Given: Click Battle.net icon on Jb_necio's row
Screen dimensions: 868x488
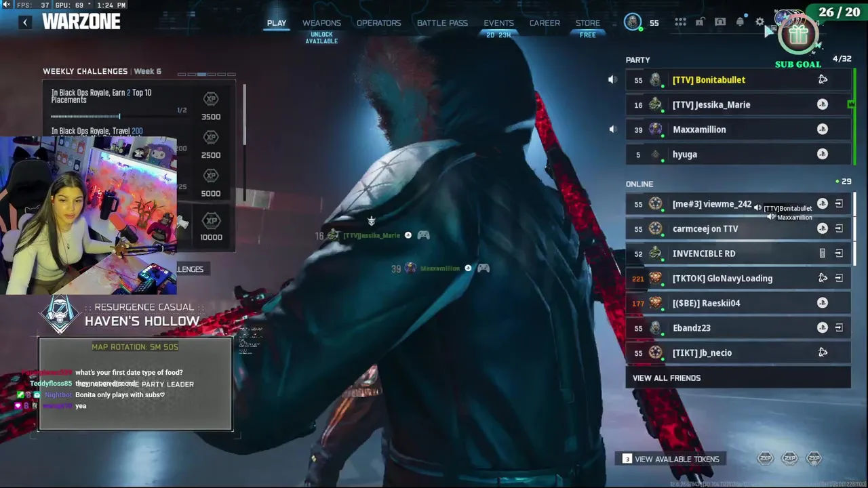Looking at the screenshot, I should click(823, 352).
